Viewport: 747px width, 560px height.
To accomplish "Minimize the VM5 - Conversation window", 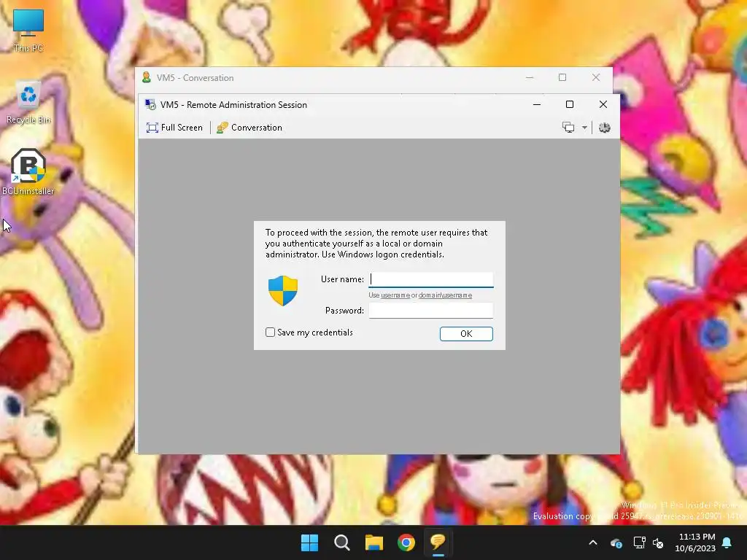I will tap(530, 77).
